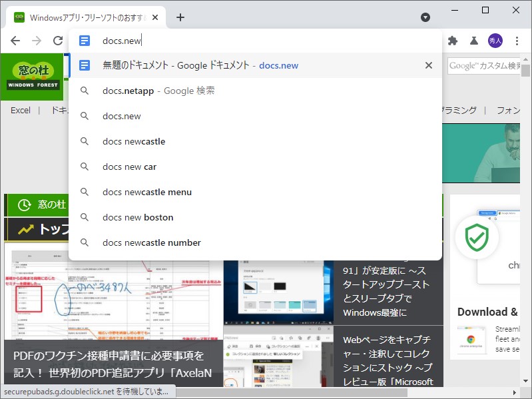Click the vertical scrollbar down arrow

coord(525,381)
